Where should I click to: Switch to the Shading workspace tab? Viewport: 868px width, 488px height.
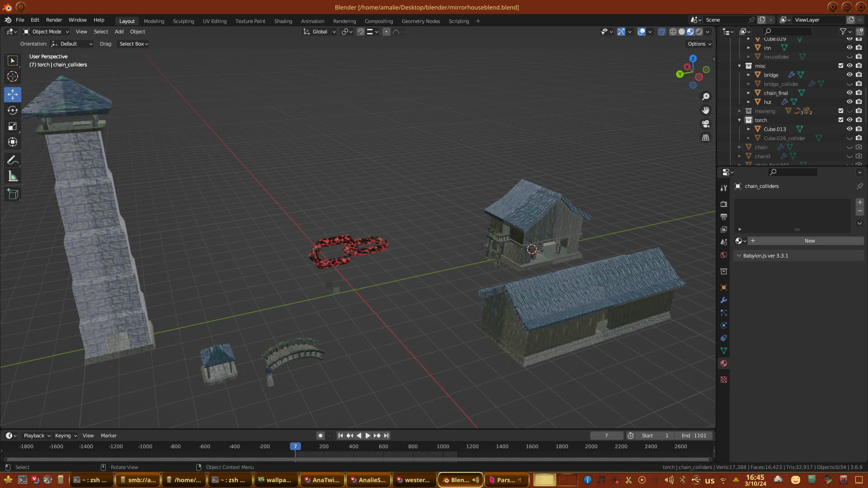283,21
